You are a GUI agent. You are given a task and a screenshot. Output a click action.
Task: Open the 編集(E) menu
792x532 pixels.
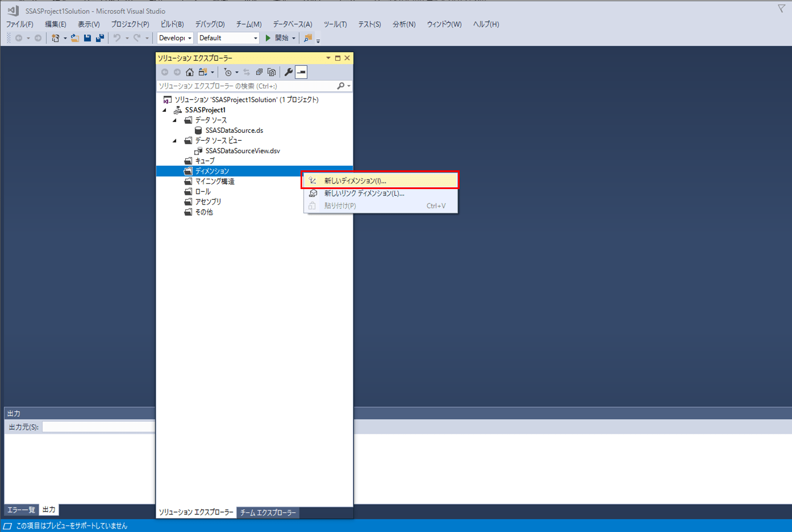[56, 24]
